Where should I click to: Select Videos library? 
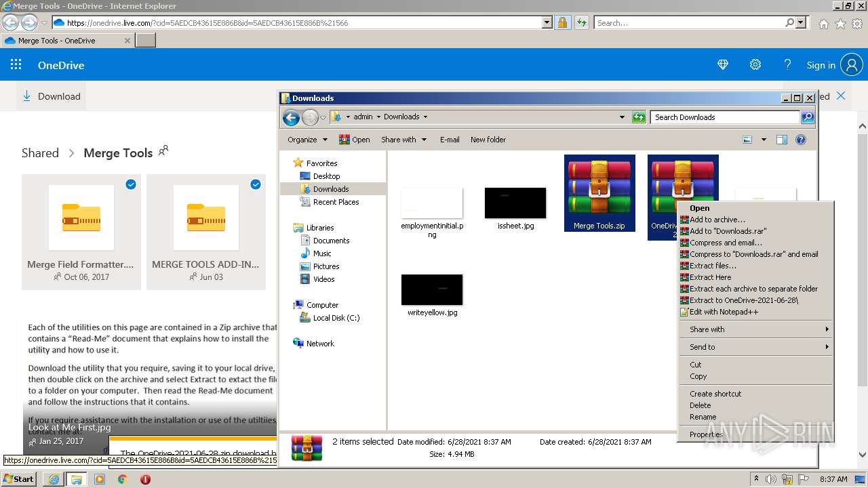pos(323,279)
